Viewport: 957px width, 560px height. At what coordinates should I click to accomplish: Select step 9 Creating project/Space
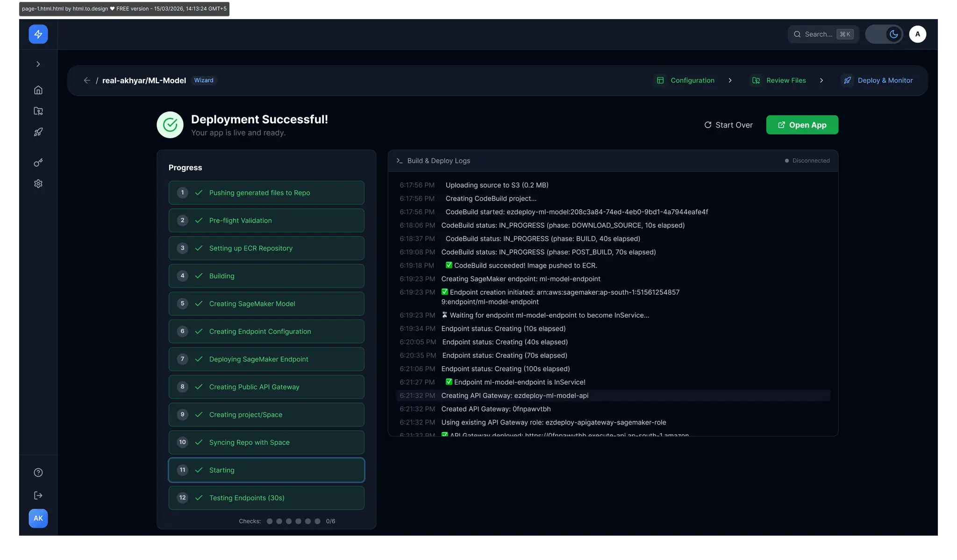(266, 415)
